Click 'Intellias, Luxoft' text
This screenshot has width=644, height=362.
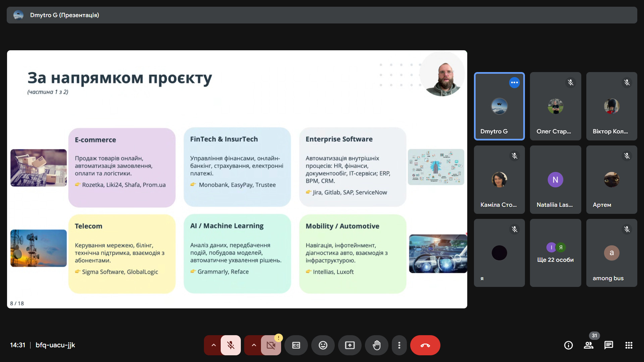tap(333, 272)
